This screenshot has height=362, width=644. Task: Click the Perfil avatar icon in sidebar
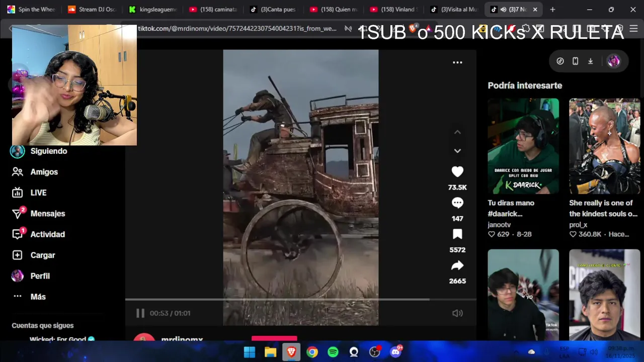coord(18,276)
